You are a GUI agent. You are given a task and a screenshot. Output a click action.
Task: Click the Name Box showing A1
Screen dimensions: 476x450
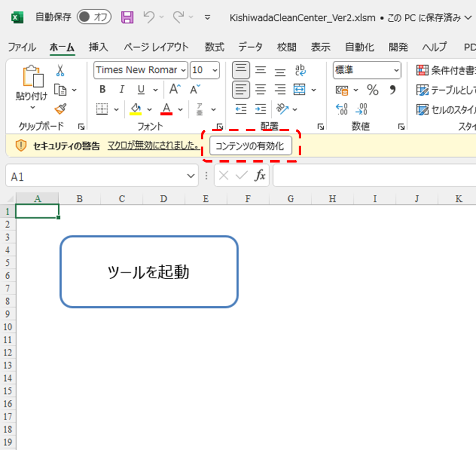click(96, 176)
